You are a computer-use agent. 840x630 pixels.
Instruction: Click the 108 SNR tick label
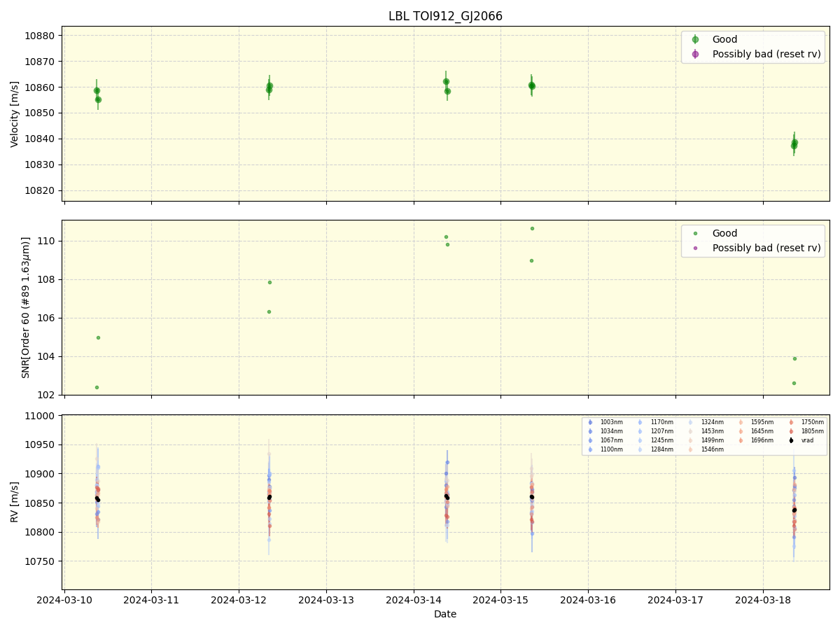[x=47, y=279]
